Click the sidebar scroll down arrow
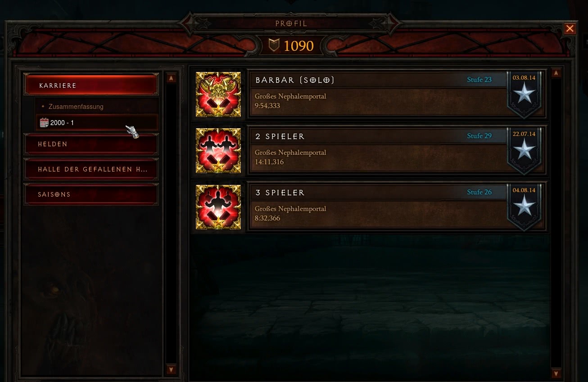The width and height of the screenshot is (588, 382). pyautogui.click(x=171, y=370)
